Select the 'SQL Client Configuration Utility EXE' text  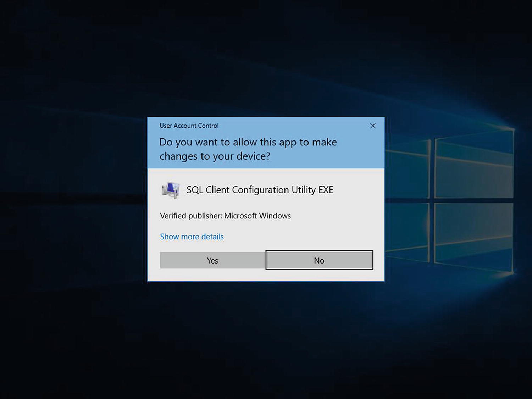260,190
